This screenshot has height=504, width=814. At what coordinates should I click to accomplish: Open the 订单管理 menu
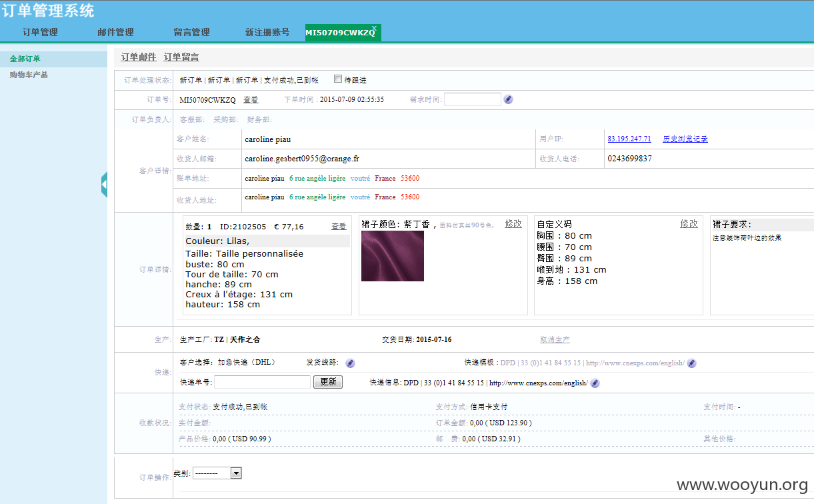pos(40,32)
